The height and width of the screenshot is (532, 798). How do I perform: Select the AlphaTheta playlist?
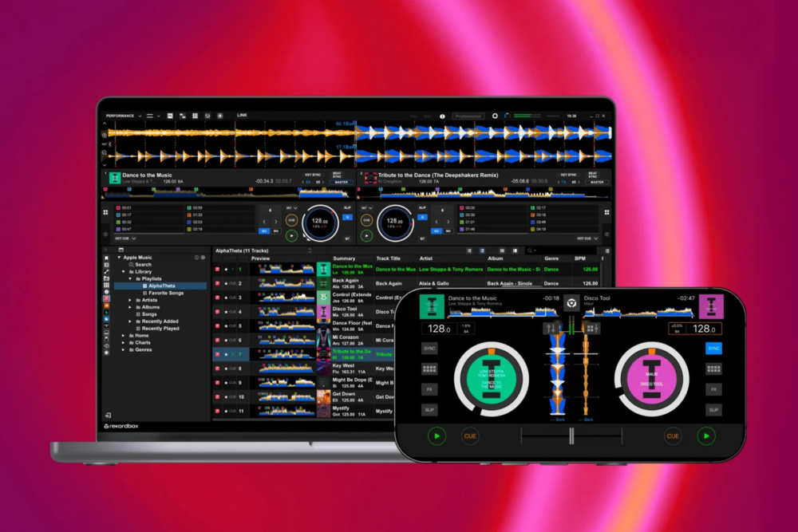(x=160, y=286)
